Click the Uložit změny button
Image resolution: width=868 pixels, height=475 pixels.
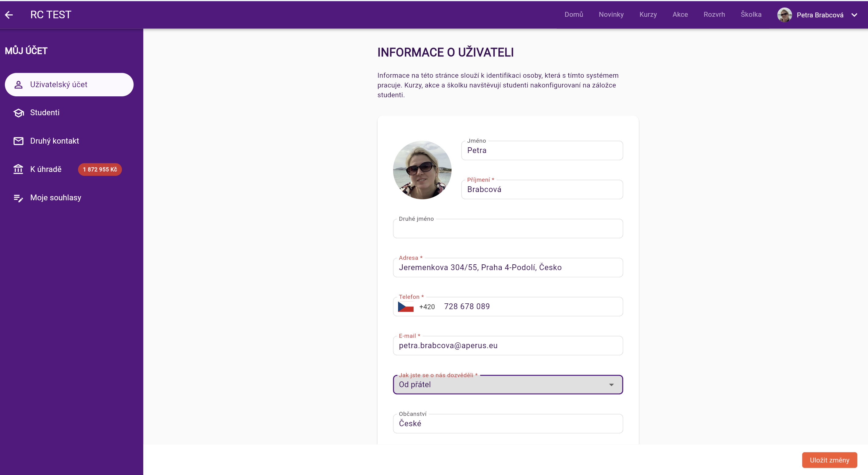829,460
